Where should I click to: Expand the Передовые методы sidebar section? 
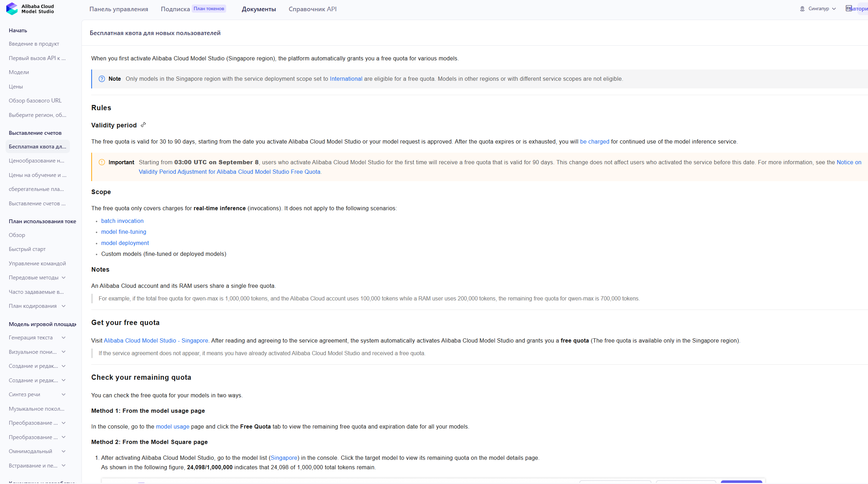click(64, 278)
